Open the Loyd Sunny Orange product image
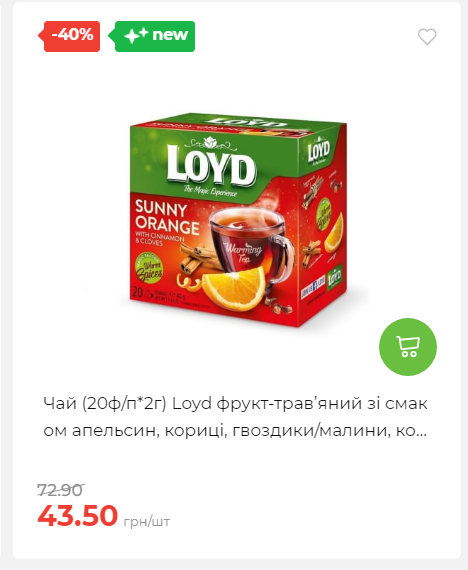Image resolution: width=468 pixels, height=570 pixels. coord(238,220)
